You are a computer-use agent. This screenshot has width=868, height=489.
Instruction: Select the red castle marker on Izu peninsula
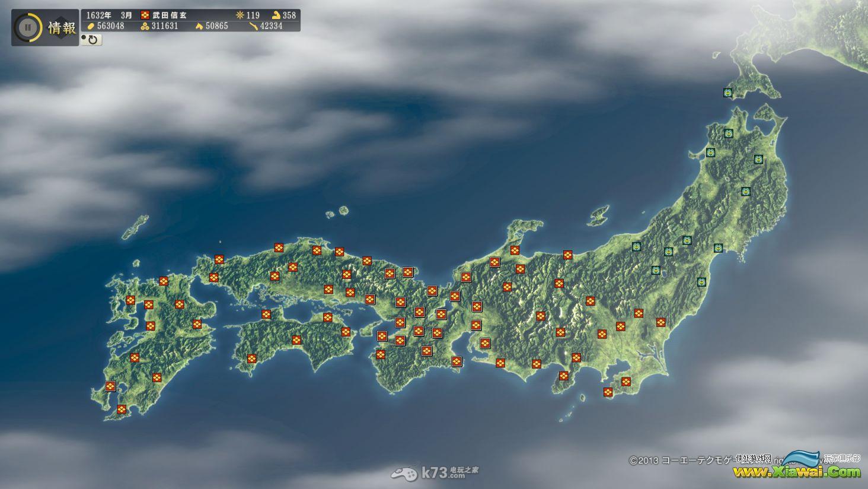(x=563, y=376)
